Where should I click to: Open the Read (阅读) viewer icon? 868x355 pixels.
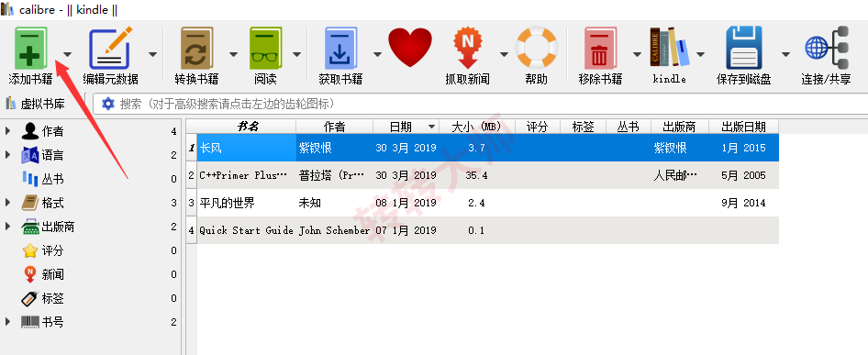pyautogui.click(x=266, y=49)
